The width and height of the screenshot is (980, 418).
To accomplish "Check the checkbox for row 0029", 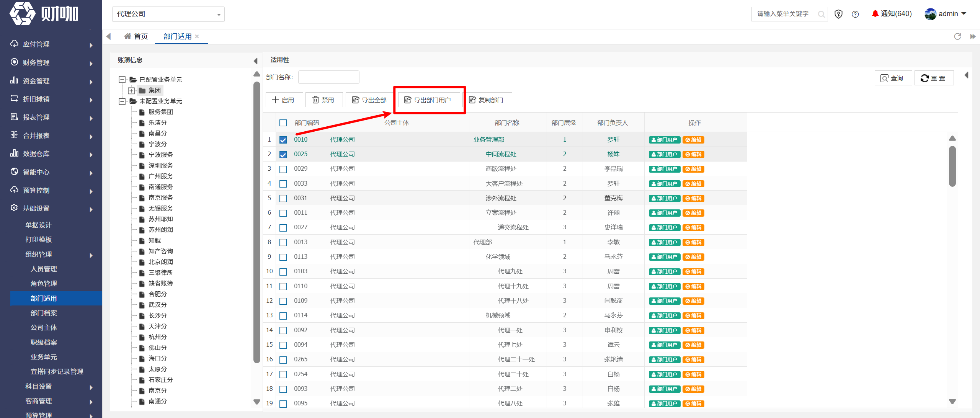I will pos(283,169).
